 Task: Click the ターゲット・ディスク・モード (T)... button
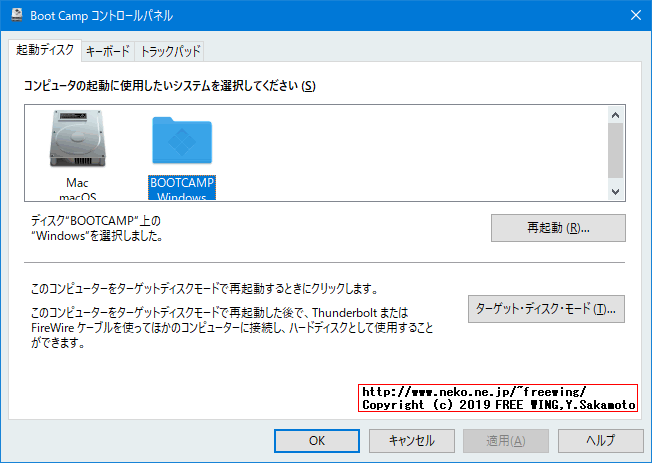546,309
